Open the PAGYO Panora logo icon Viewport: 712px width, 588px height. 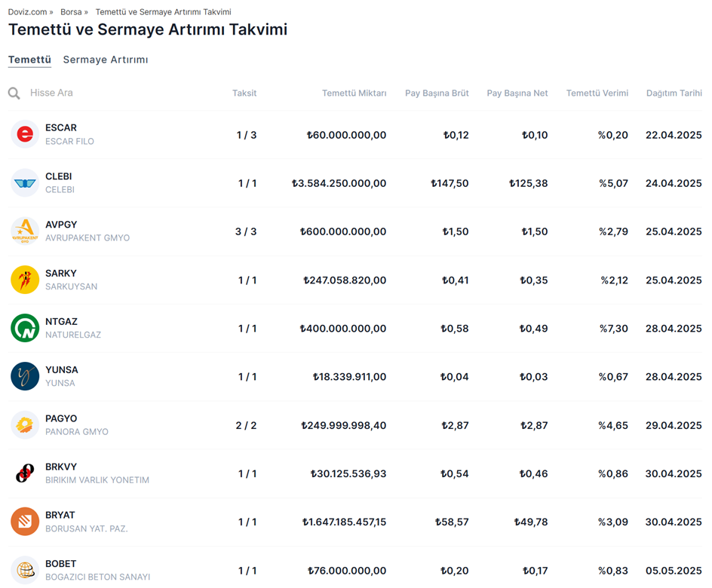pyautogui.click(x=25, y=425)
